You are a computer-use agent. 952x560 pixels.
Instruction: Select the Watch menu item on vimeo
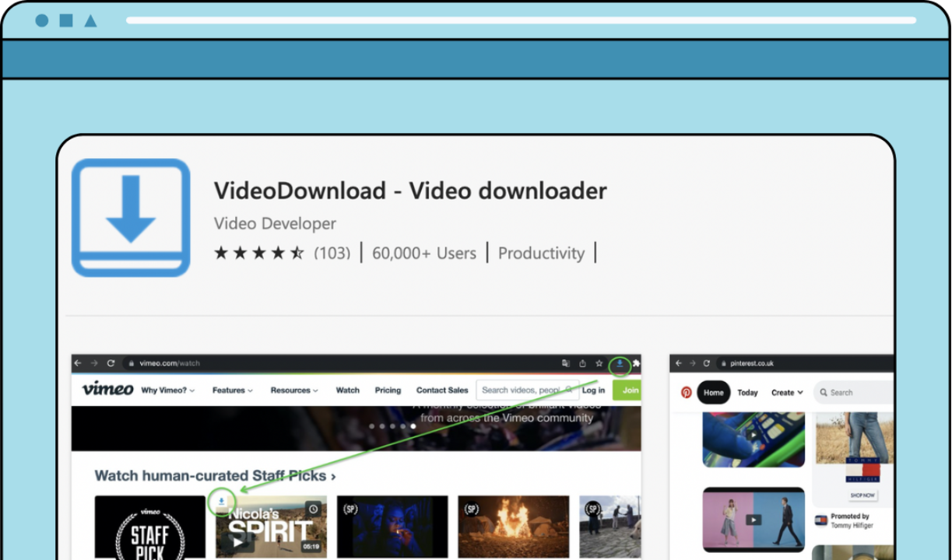(x=347, y=390)
